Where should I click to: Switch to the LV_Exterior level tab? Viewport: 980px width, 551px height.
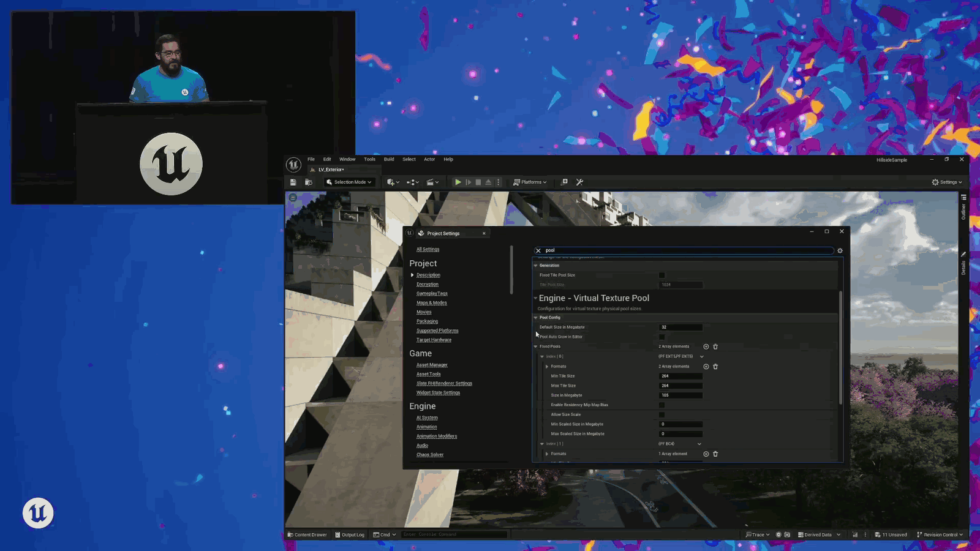click(x=330, y=170)
